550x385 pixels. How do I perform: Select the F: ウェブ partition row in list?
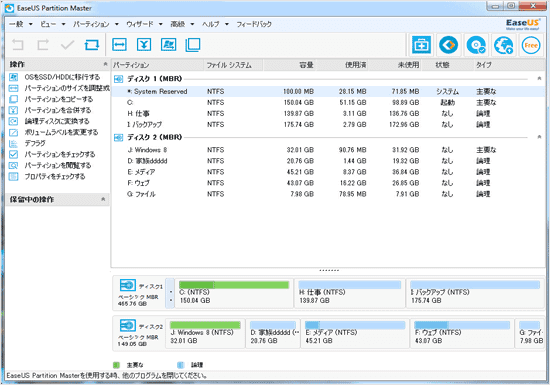(x=328, y=183)
